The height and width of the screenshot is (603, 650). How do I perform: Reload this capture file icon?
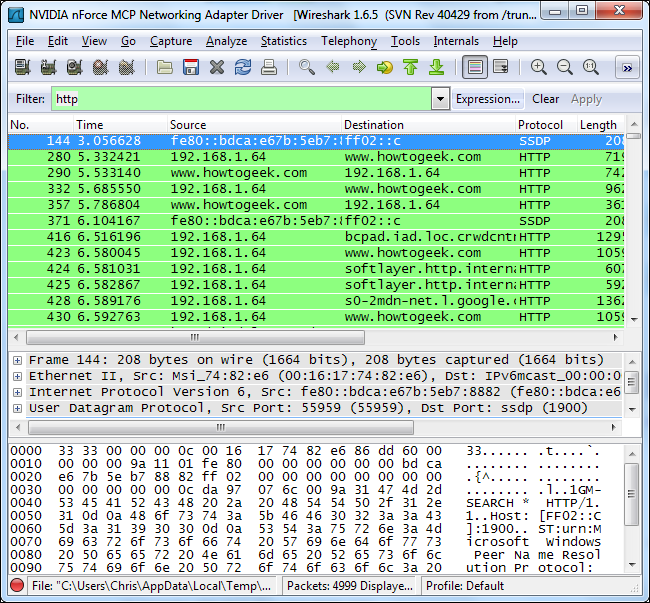(x=243, y=67)
